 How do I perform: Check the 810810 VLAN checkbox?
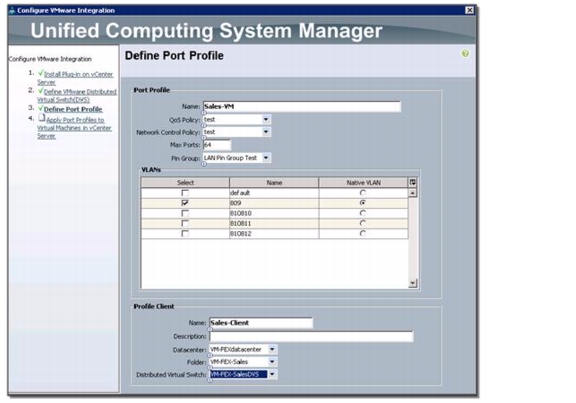185,213
